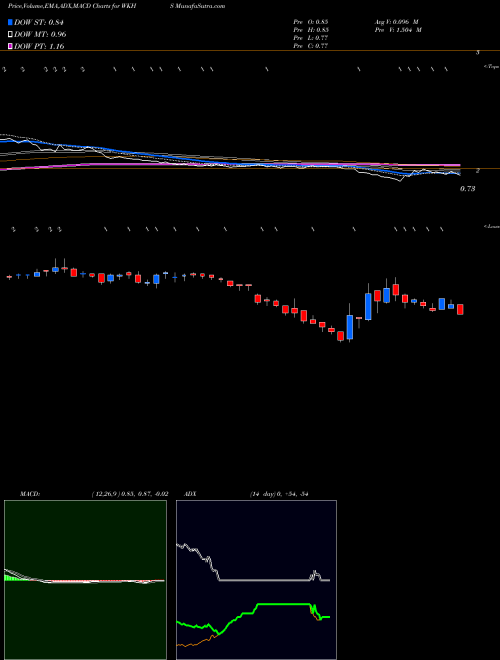The width and height of the screenshot is (500, 660).
Task: Open the green MACD indicator chart
Action: click(85, 580)
